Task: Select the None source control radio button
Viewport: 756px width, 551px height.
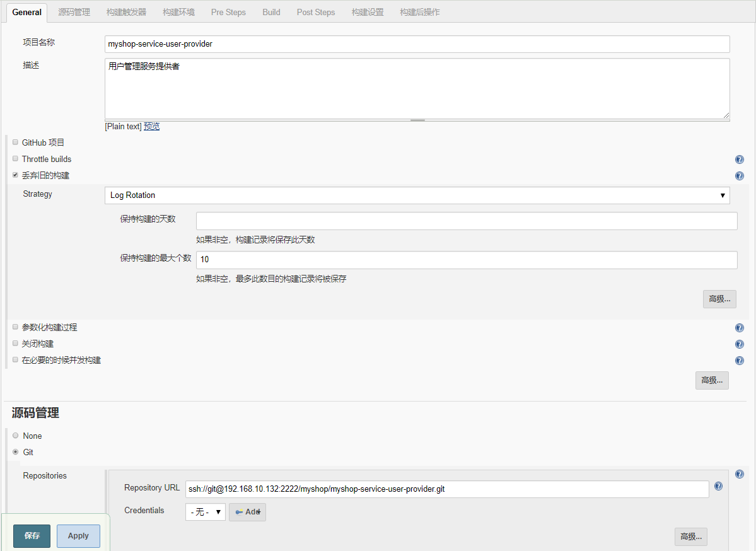Action: point(16,436)
